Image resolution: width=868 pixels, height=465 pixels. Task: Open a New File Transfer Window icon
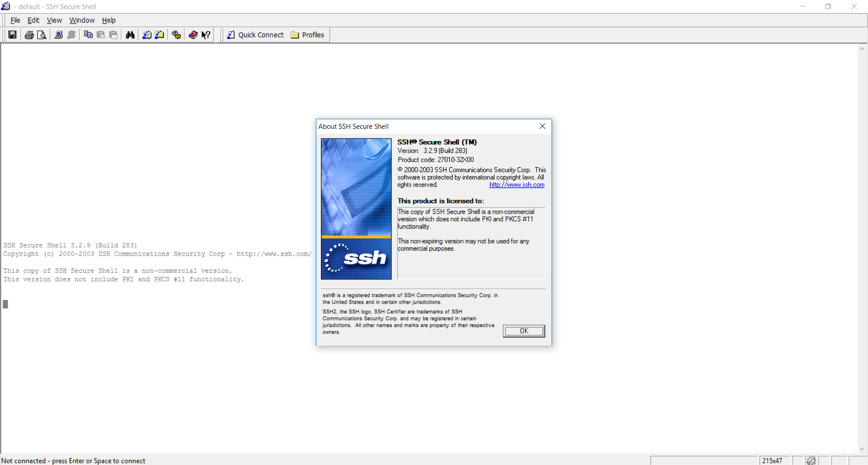coord(160,35)
